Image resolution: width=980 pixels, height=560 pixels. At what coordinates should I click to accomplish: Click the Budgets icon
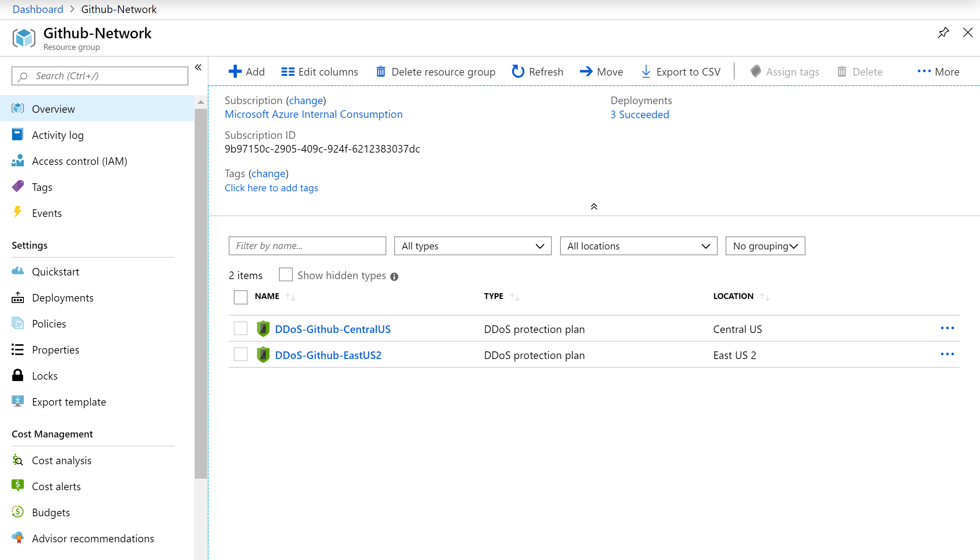pos(18,512)
